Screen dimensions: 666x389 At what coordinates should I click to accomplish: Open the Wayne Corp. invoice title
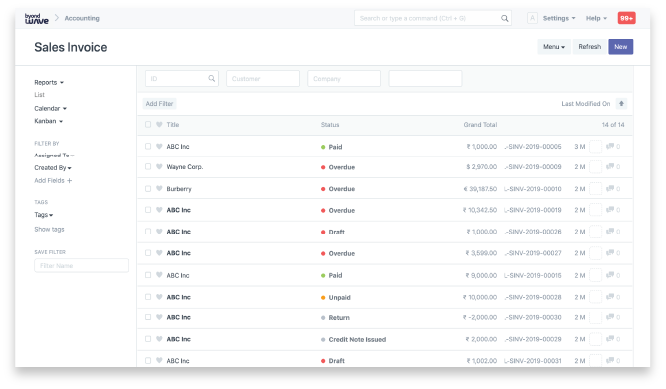tap(185, 166)
